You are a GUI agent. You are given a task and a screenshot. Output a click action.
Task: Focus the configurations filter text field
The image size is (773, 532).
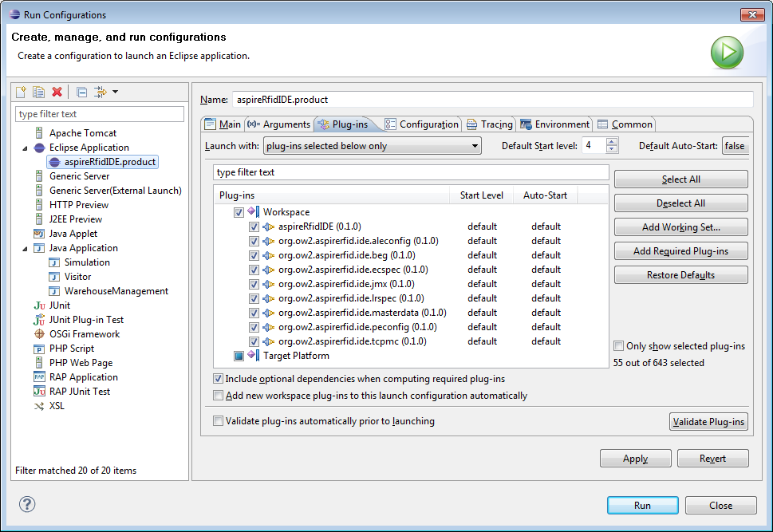click(100, 114)
